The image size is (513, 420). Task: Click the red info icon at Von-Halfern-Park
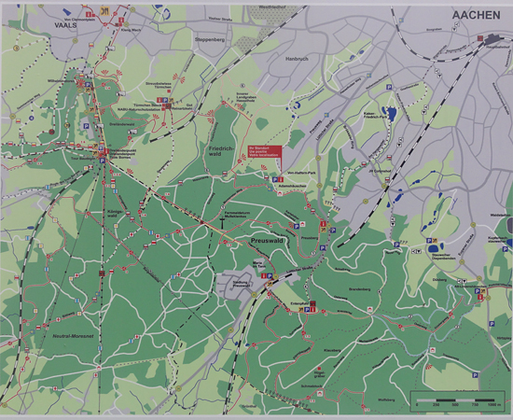point(281,179)
